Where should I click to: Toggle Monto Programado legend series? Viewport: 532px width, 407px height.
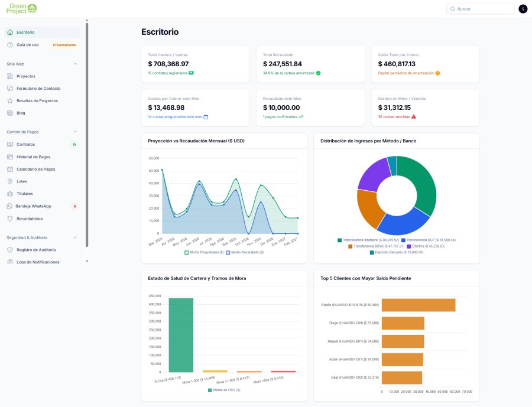[204, 252]
